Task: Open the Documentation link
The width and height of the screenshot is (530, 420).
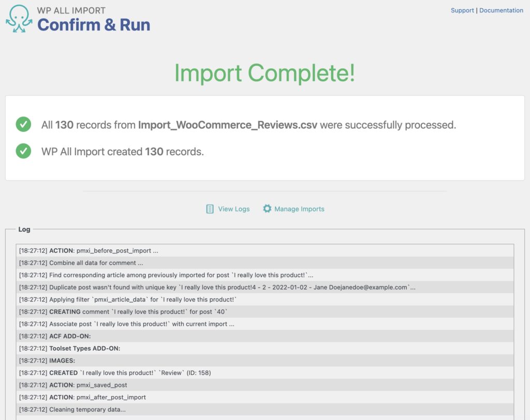Action: (x=501, y=10)
